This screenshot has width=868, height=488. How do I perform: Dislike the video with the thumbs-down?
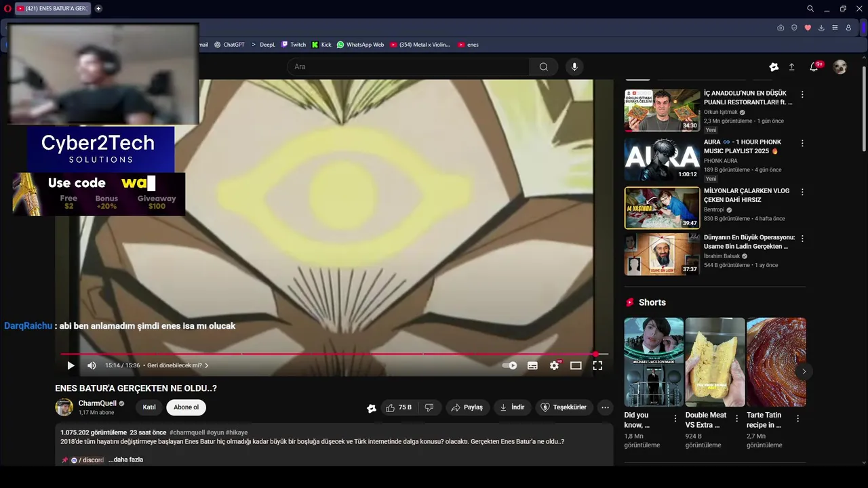[429, 407]
